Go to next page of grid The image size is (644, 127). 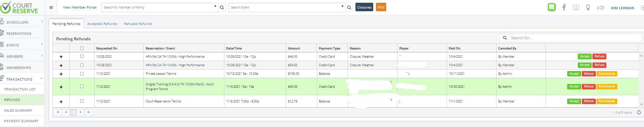[81, 112]
